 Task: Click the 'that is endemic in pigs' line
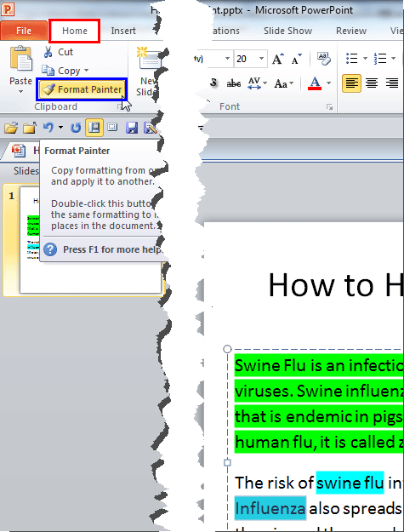click(x=319, y=416)
